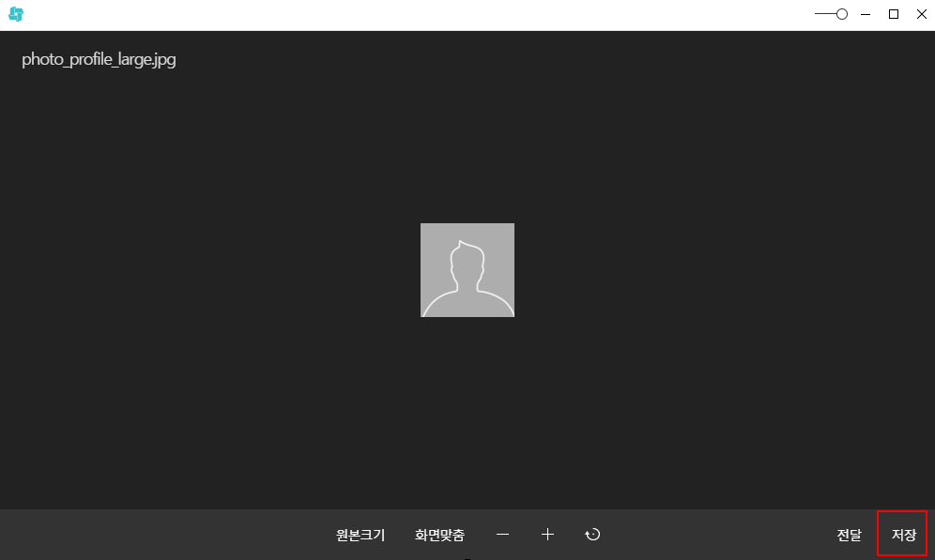Viewport: 935px width, 560px height.
Task: Click the line track of the title bar slider
Action: pyautogui.click(x=824, y=14)
